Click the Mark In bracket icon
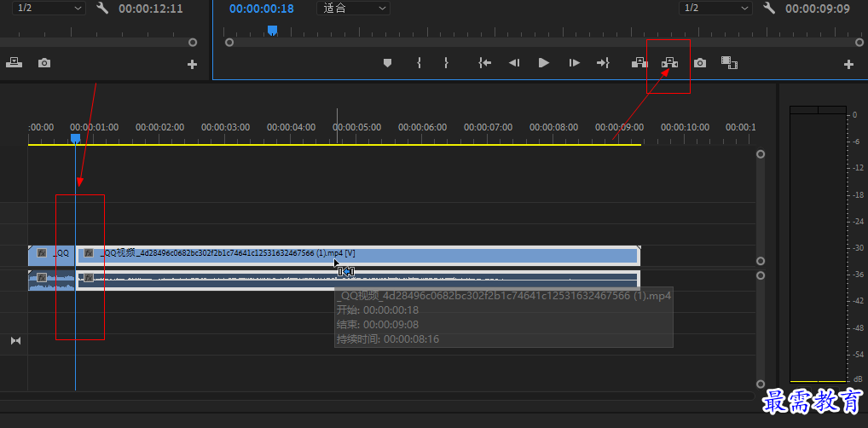The height and width of the screenshot is (428, 868). (419, 63)
